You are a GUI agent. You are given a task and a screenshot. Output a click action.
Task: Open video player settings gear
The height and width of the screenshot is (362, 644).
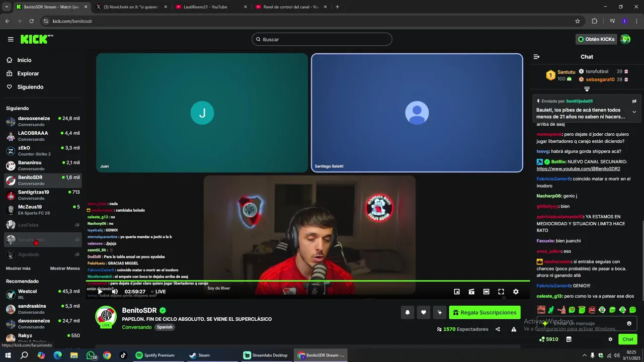coord(516,292)
